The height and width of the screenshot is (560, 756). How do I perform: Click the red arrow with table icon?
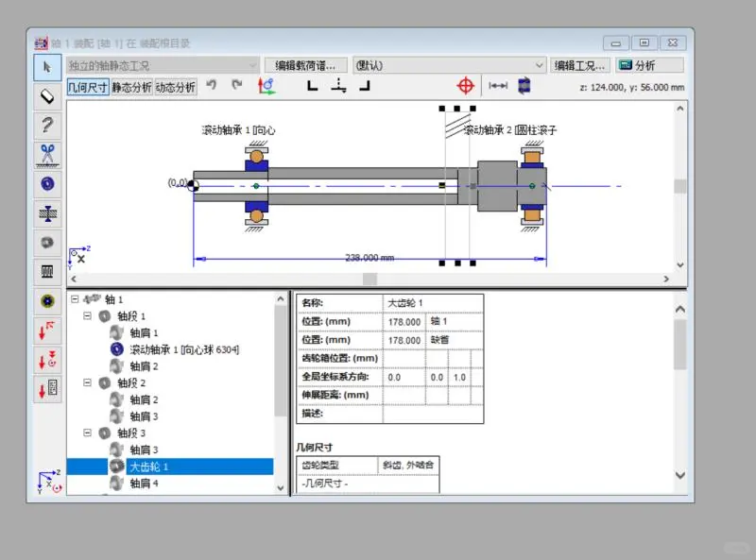pyautogui.click(x=47, y=389)
